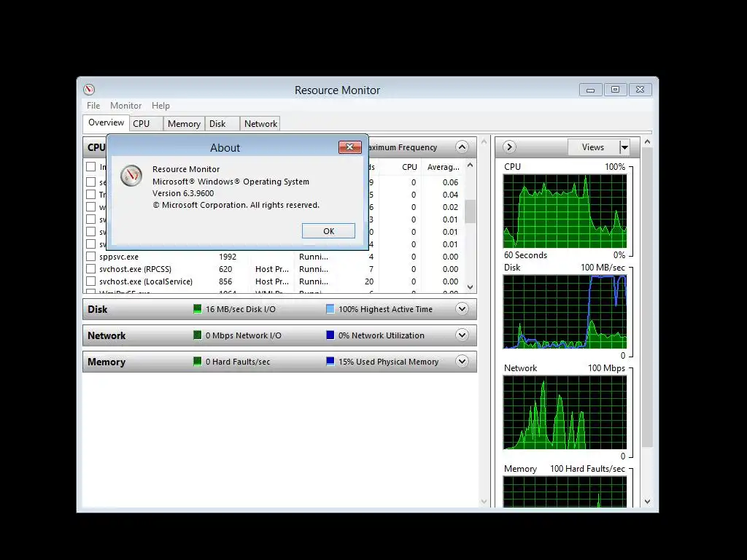Click the Memory section header bar
The height and width of the screenshot is (560, 747).
coord(279,362)
